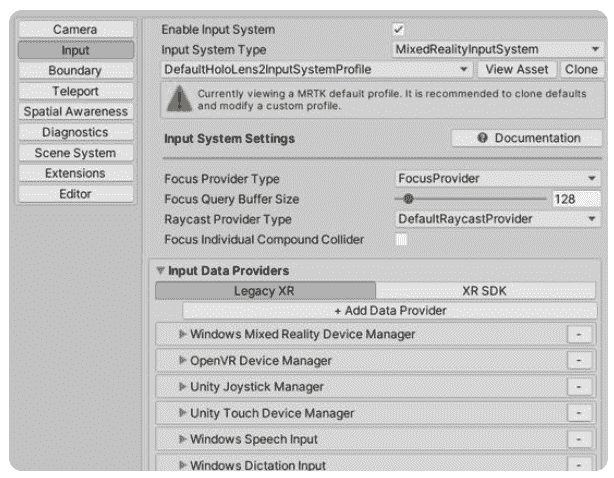Remove Windows Mixed Reality Device Manager provider
This screenshot has width=614, height=478.
(x=579, y=334)
